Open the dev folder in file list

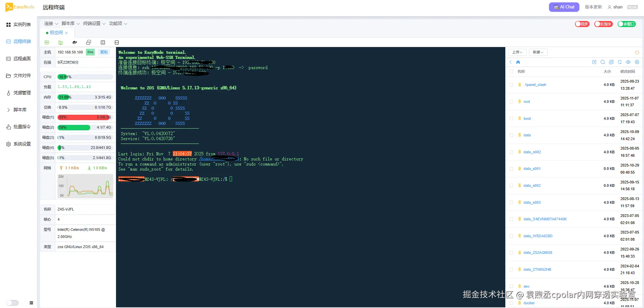point(527,286)
